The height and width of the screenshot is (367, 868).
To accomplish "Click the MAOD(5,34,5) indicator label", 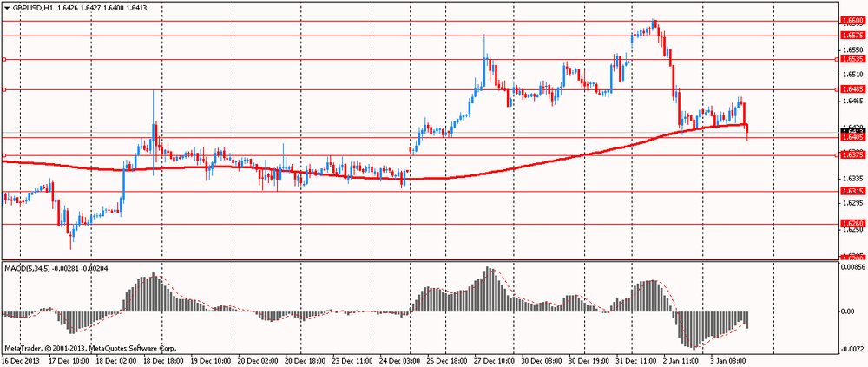I will click(27, 268).
